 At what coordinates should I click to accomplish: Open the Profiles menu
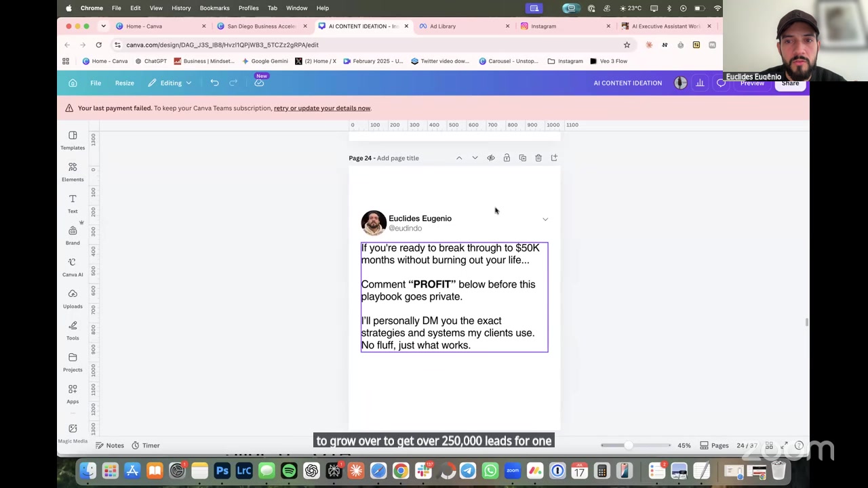point(248,8)
